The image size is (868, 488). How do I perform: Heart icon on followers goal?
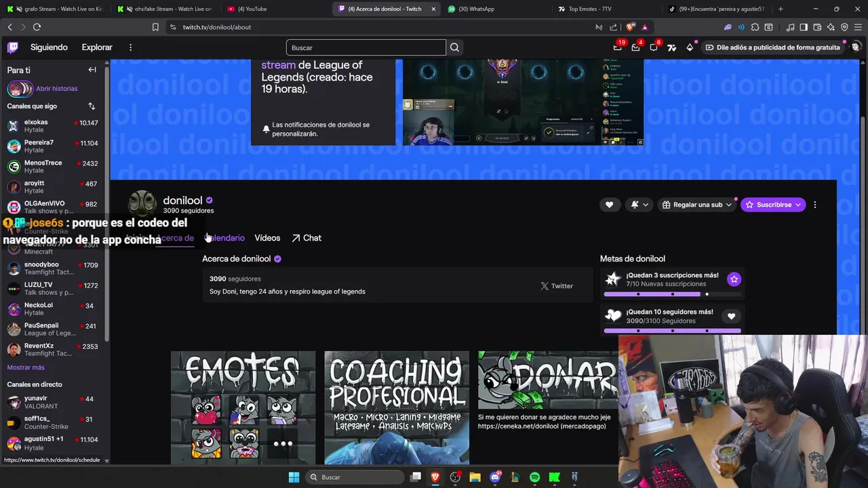coord(731,316)
